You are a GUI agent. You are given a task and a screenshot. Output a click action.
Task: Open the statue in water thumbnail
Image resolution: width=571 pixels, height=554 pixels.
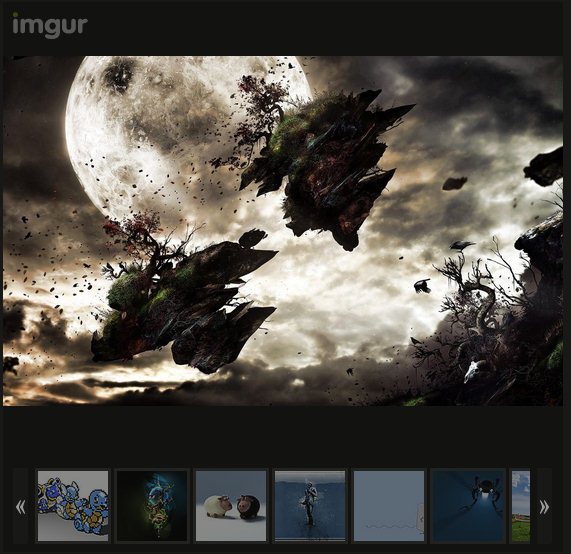(x=310, y=506)
